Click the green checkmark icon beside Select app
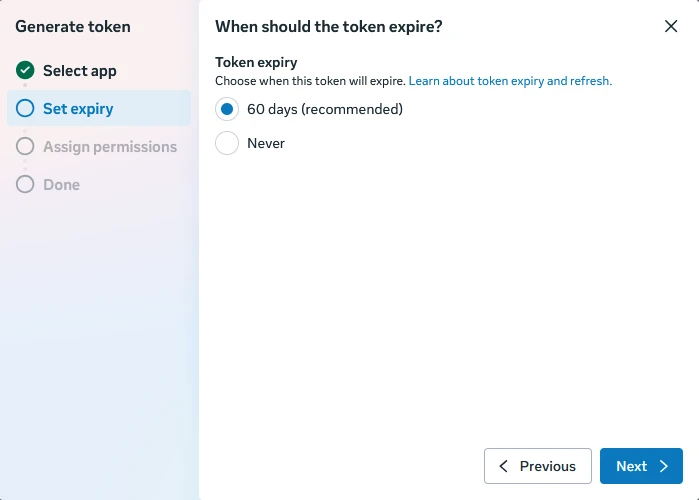 coord(25,70)
